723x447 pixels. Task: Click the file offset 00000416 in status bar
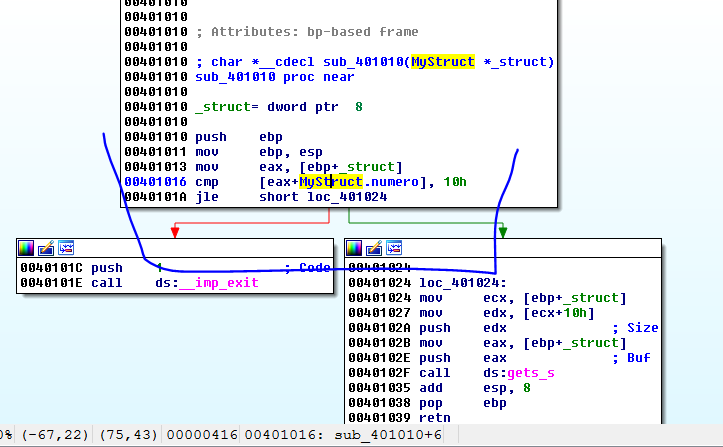(205, 434)
